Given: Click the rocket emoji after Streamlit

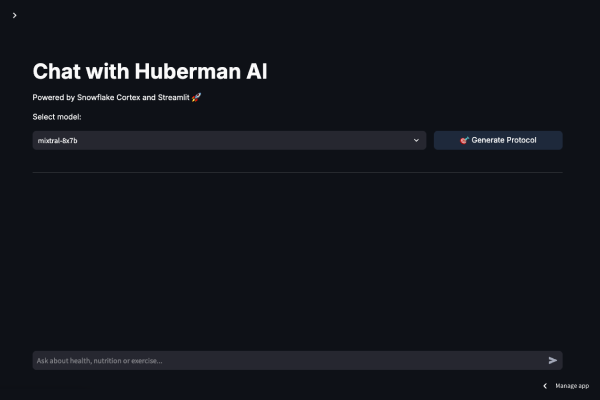Looking at the screenshot, I should tap(197, 98).
